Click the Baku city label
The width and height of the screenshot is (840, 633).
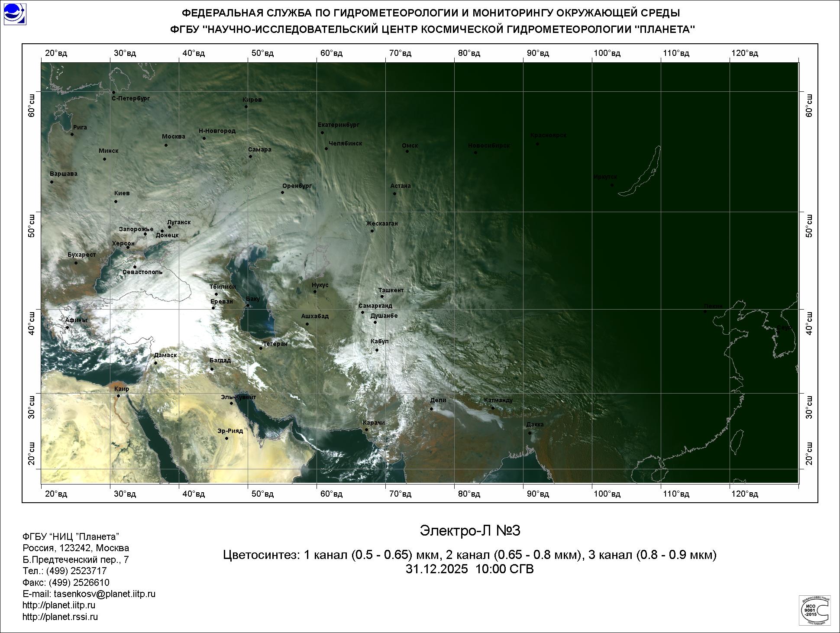pyautogui.click(x=252, y=299)
